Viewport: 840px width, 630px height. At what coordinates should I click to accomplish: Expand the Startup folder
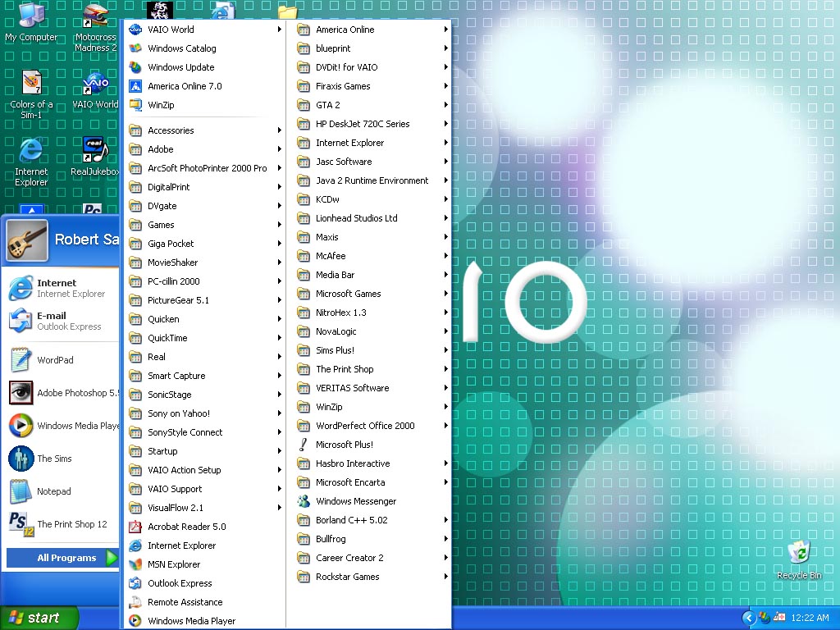204,451
